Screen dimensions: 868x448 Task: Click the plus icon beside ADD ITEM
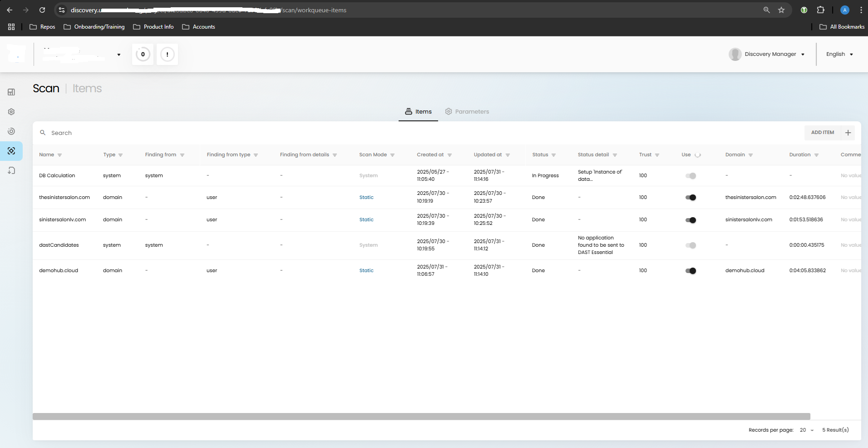848,133
